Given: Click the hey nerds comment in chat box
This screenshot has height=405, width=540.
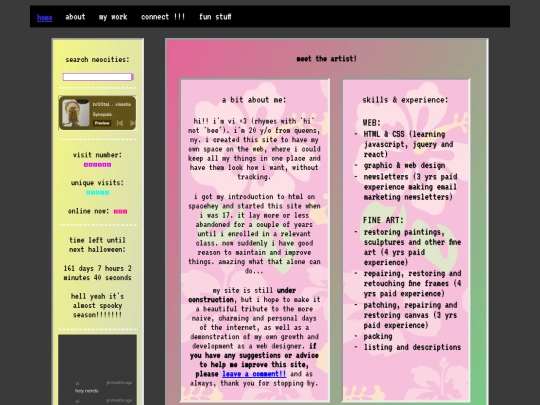Looking at the screenshot, I should point(86,391).
